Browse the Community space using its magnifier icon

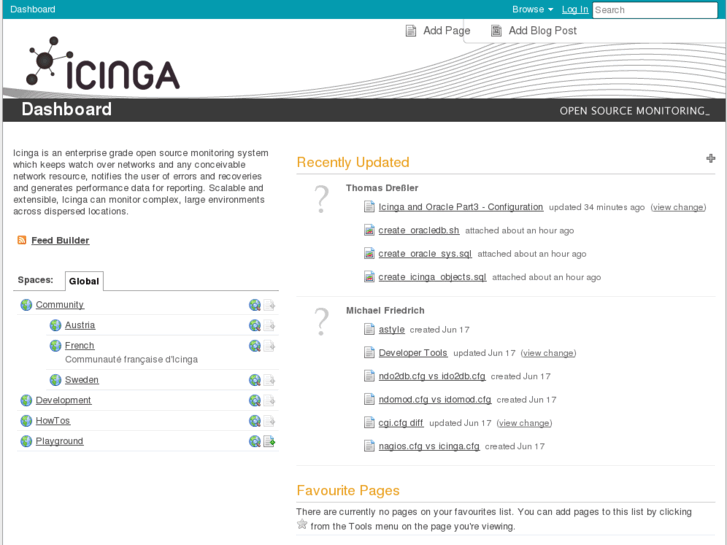click(x=255, y=305)
